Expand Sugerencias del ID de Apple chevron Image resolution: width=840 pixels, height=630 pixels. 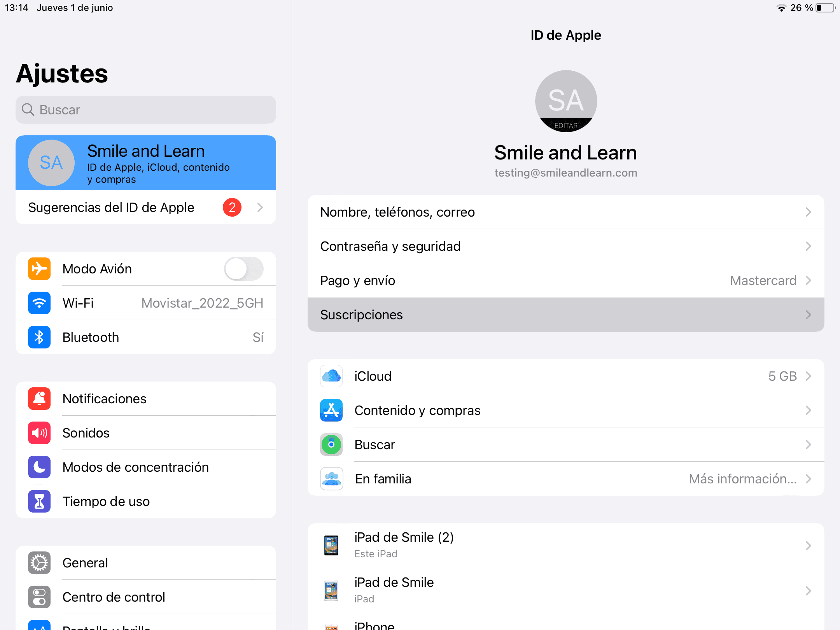[260, 207]
